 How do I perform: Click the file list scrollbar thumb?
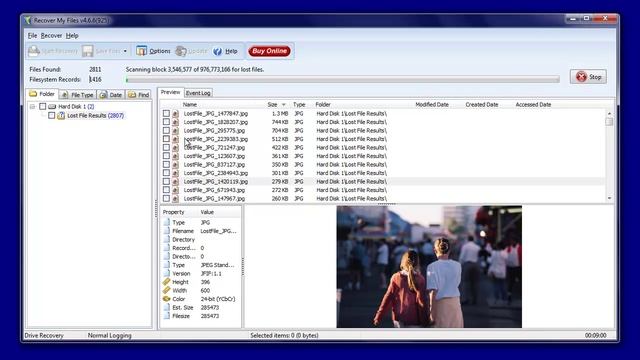tap(609, 122)
